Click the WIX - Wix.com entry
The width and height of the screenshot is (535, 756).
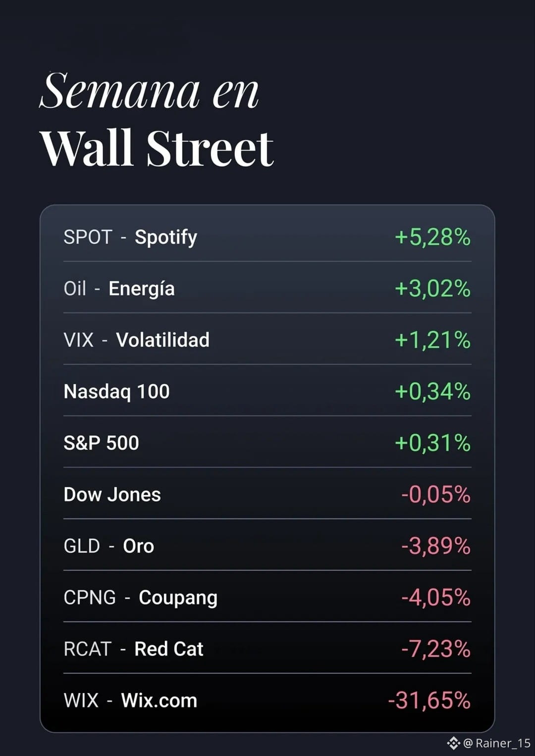(267, 700)
